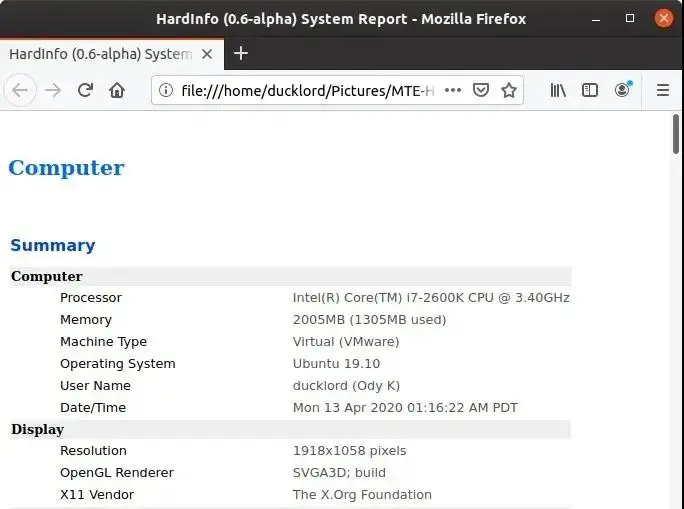Image resolution: width=684 pixels, height=509 pixels.
Task: Click the Intel Core i7-2600K CPU value
Action: (x=431, y=297)
